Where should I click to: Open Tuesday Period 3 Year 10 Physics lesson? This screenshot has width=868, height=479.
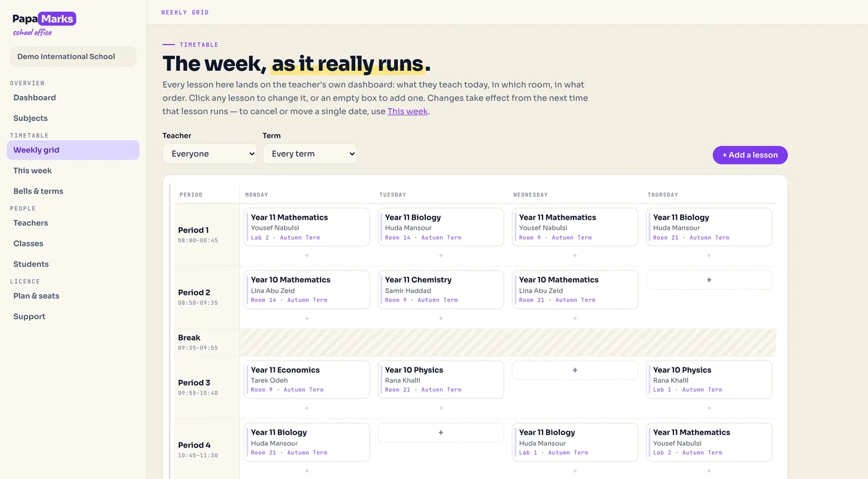pos(441,380)
